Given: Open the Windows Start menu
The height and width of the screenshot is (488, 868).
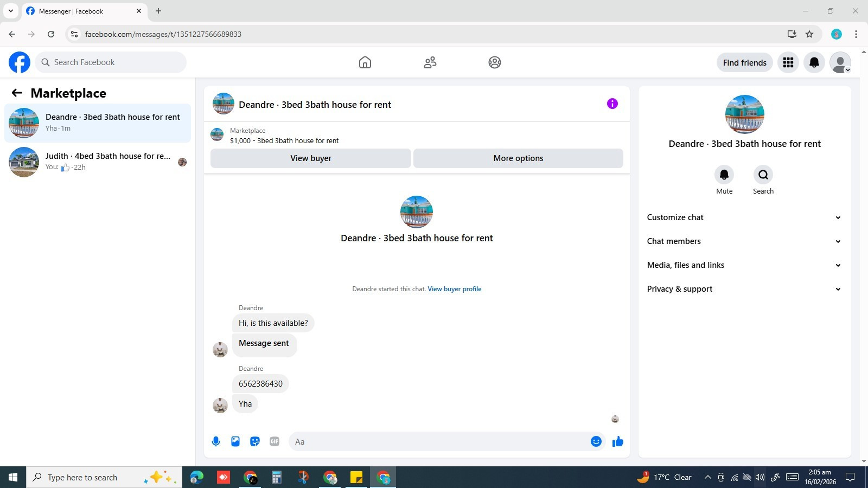Looking at the screenshot, I should [13, 477].
